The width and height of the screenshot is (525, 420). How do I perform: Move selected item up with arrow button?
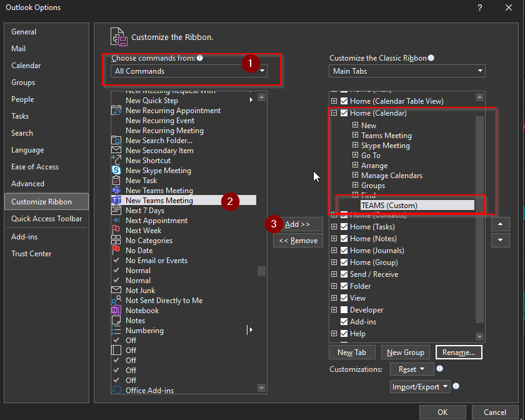pyautogui.click(x=501, y=224)
